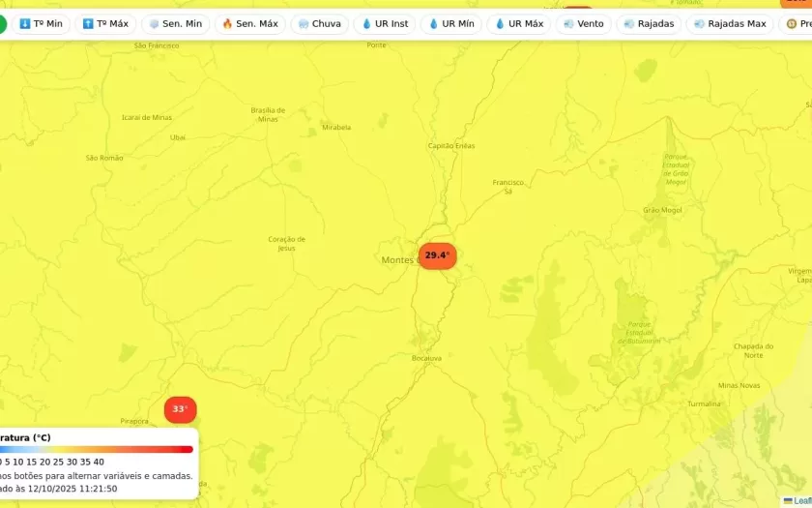The height and width of the screenshot is (508, 812).
Task: Show the Vento wind layer
Action: 584,24
